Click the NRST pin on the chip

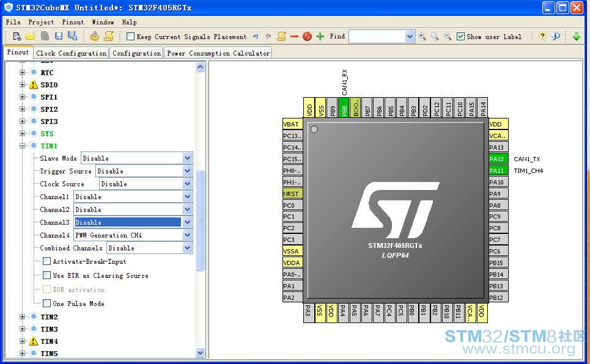[x=292, y=194]
